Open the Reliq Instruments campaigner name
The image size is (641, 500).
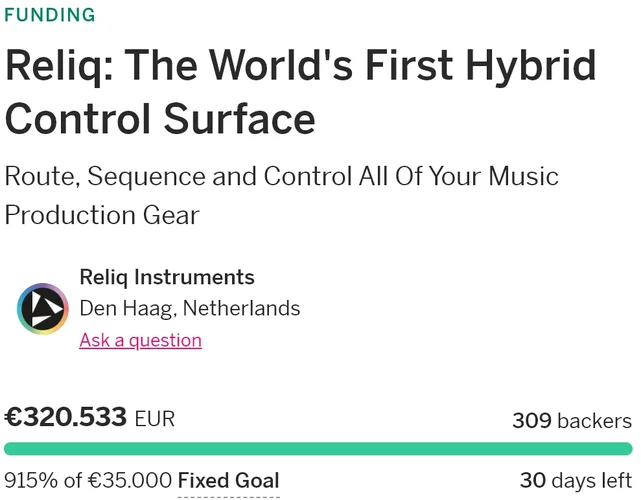point(167,277)
